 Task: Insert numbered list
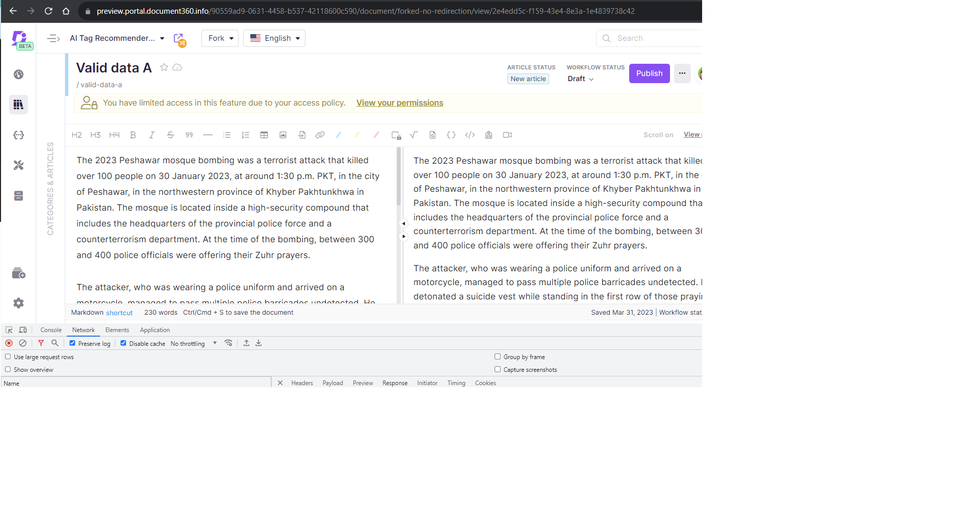[x=245, y=135]
